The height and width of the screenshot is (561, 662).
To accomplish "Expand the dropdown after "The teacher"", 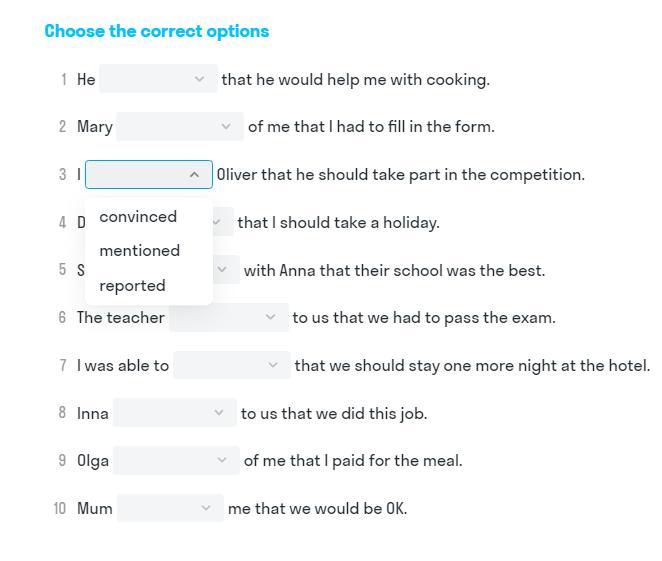I will pyautogui.click(x=228, y=318).
